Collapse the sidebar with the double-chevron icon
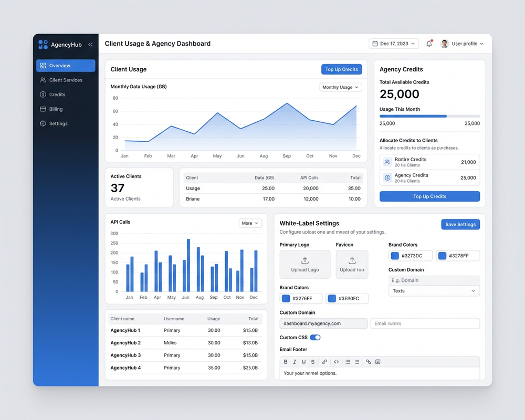This screenshot has height=420, width=525. tap(90, 45)
